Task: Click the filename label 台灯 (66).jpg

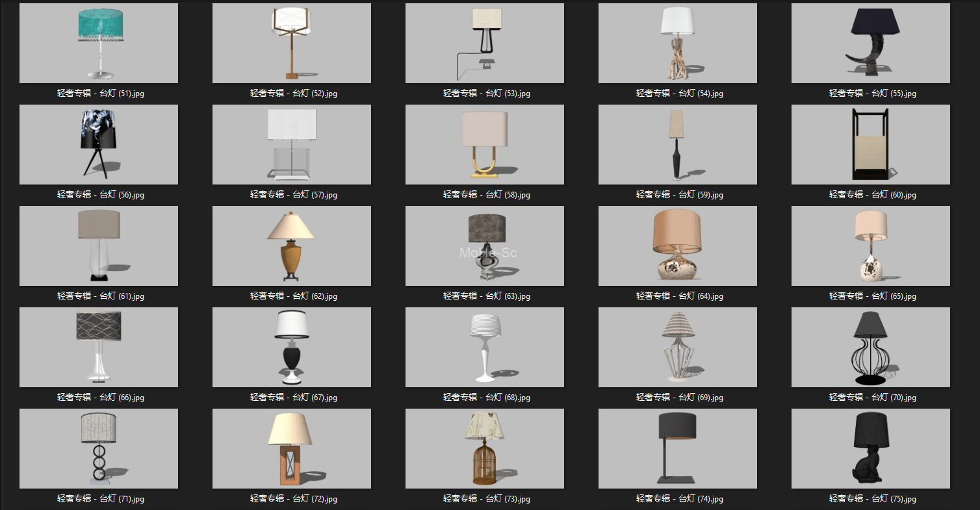Action: point(100,398)
